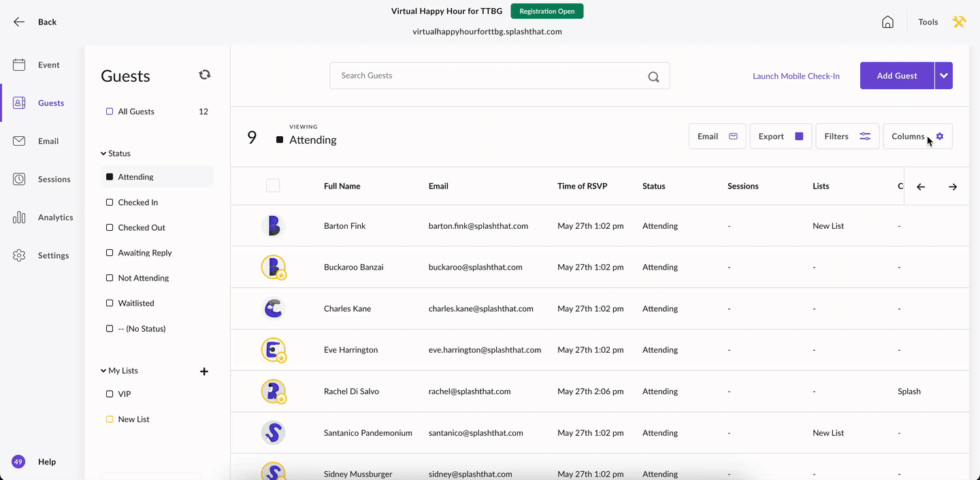980x480 pixels.
Task: Enable the VIP list checkbox
Action: click(x=110, y=394)
